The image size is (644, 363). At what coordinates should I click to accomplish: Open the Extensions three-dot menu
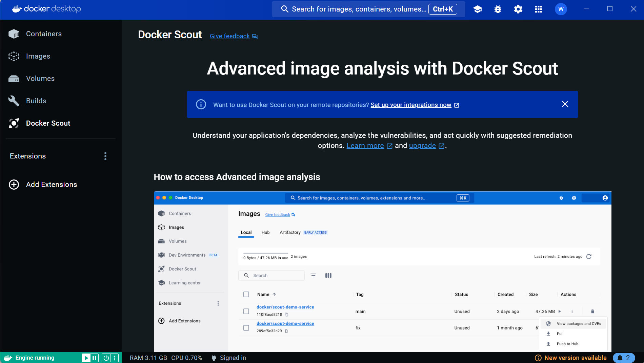pyautogui.click(x=105, y=156)
